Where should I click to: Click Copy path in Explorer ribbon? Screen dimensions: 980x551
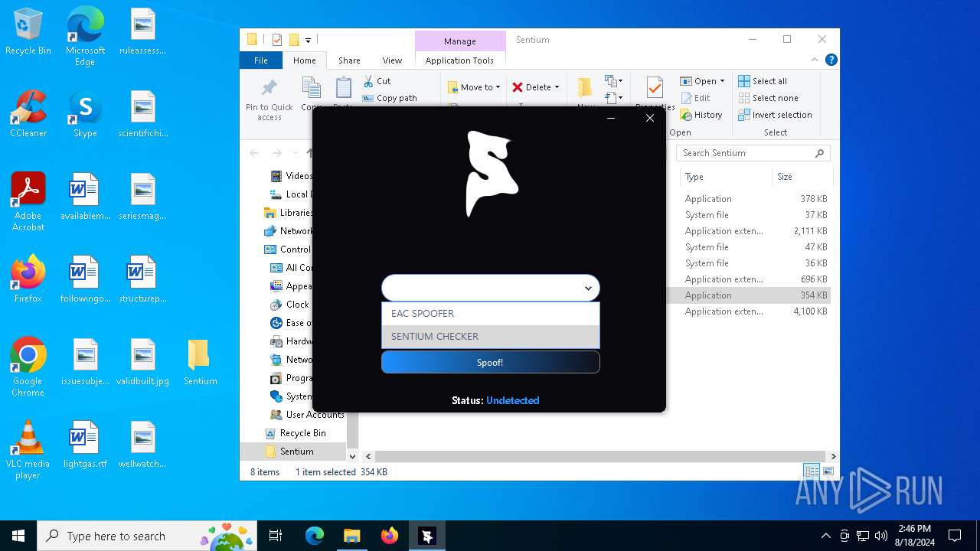[389, 98]
